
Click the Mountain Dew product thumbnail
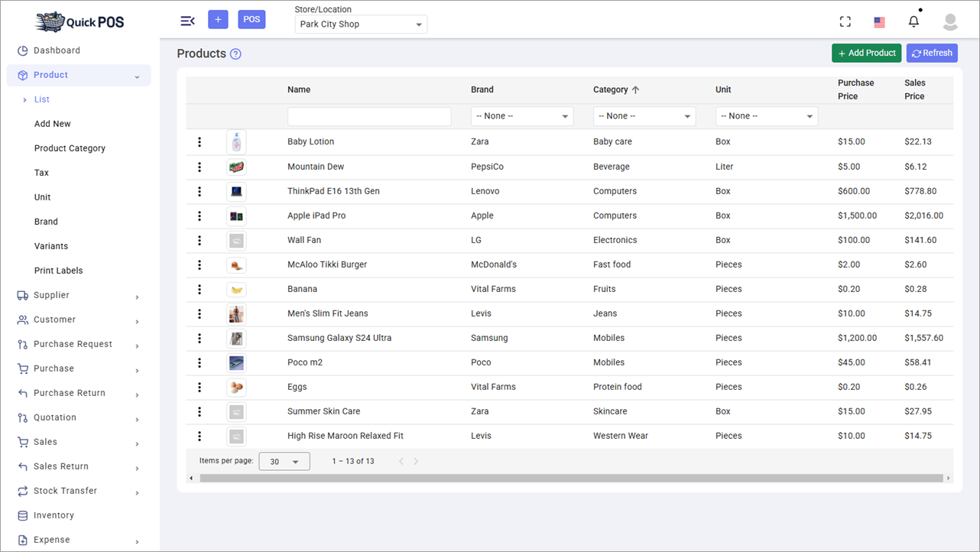(x=236, y=166)
